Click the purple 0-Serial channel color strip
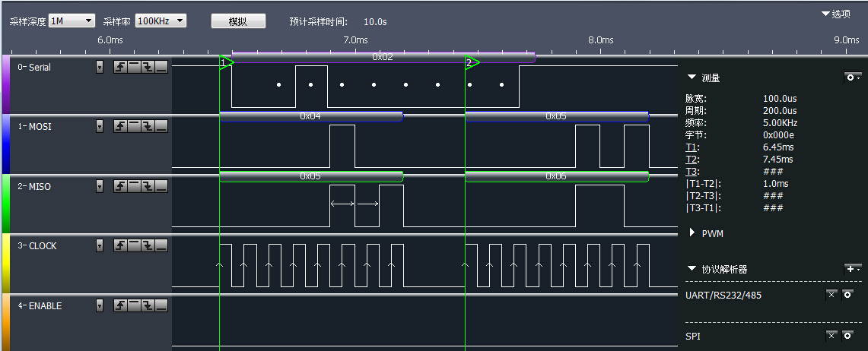 pos(6,84)
